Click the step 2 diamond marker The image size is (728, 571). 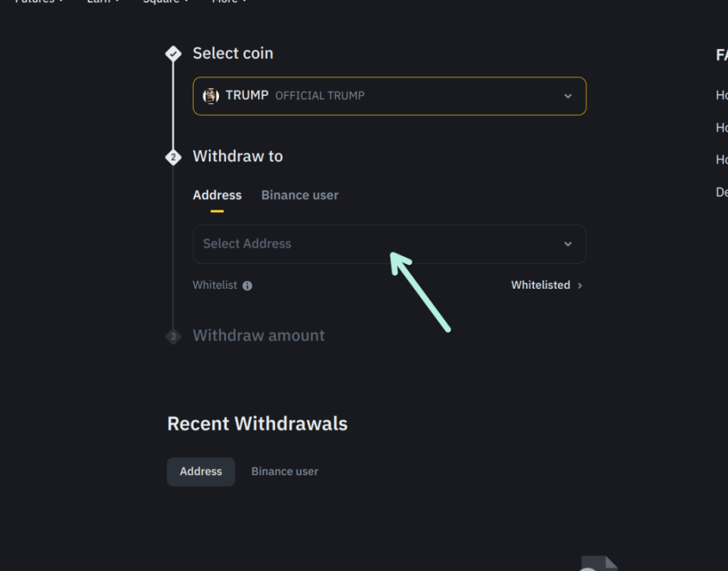(x=173, y=156)
